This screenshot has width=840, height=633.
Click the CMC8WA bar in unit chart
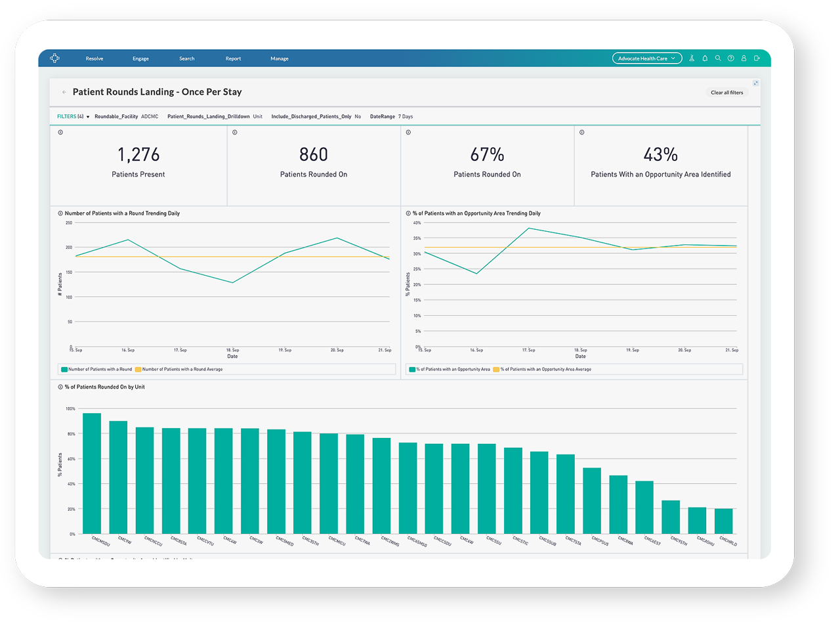click(618, 505)
